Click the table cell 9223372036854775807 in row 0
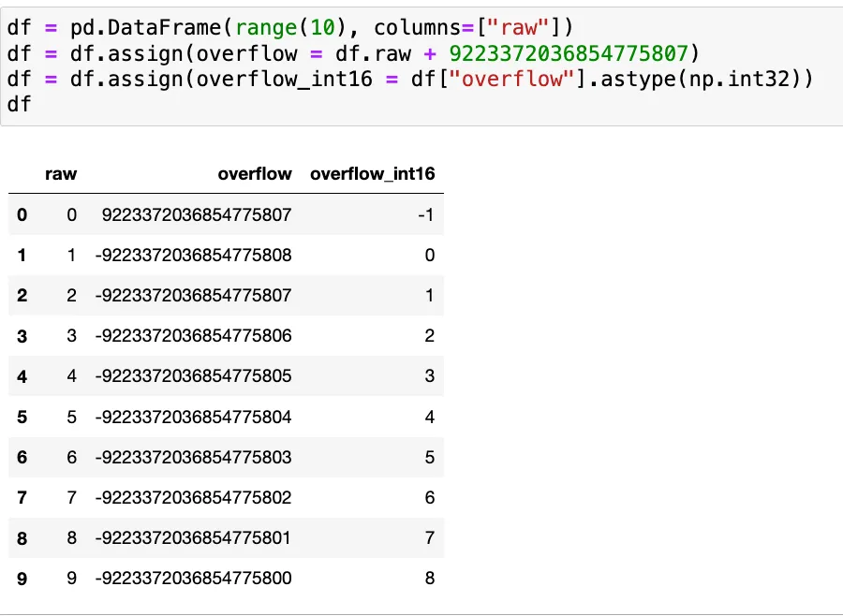 [197, 215]
